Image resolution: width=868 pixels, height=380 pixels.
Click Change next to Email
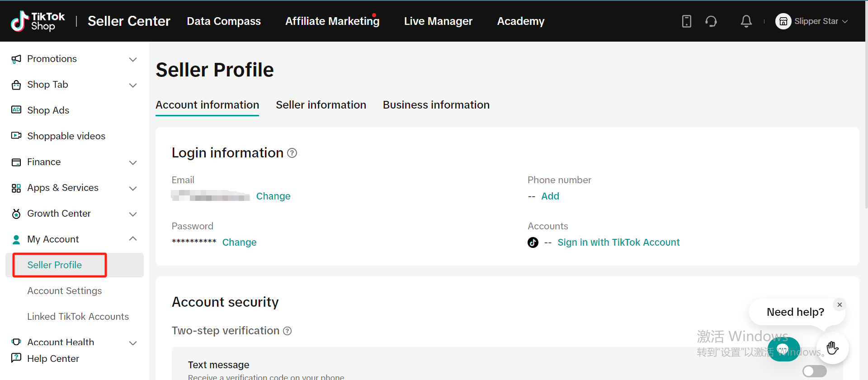(x=273, y=196)
